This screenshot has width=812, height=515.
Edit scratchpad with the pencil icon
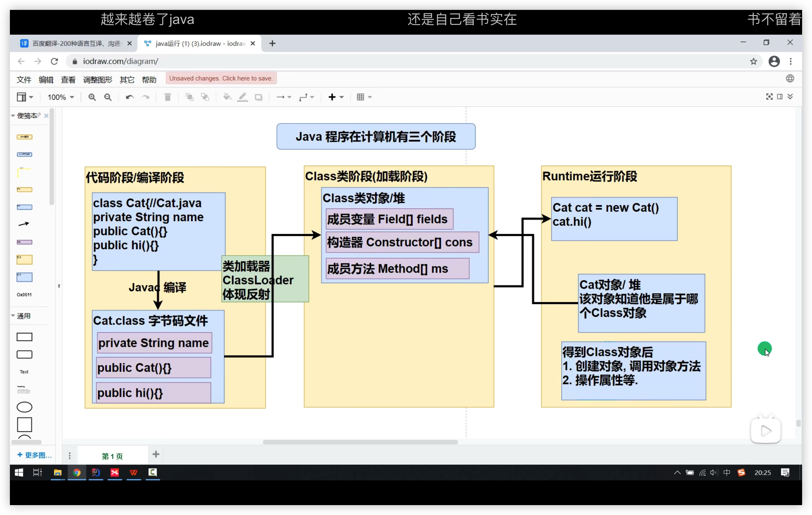coord(39,115)
